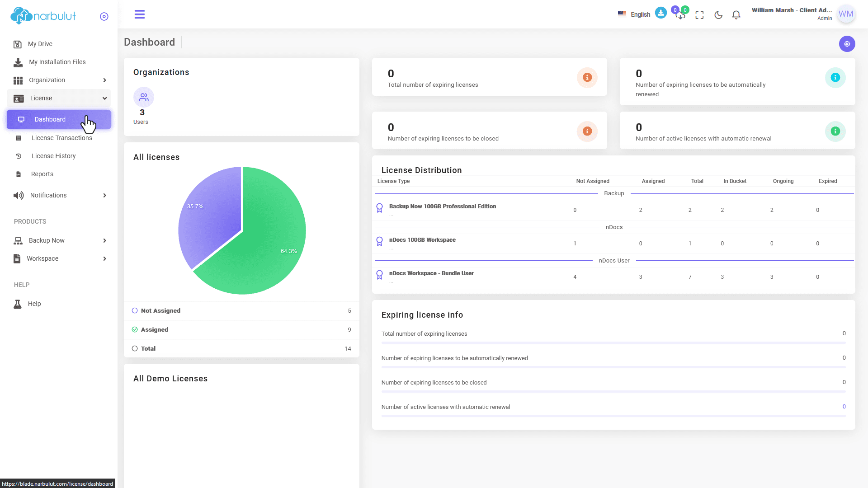The image size is (868, 488).
Task: Collapse the License menu
Action: [x=59, y=98]
